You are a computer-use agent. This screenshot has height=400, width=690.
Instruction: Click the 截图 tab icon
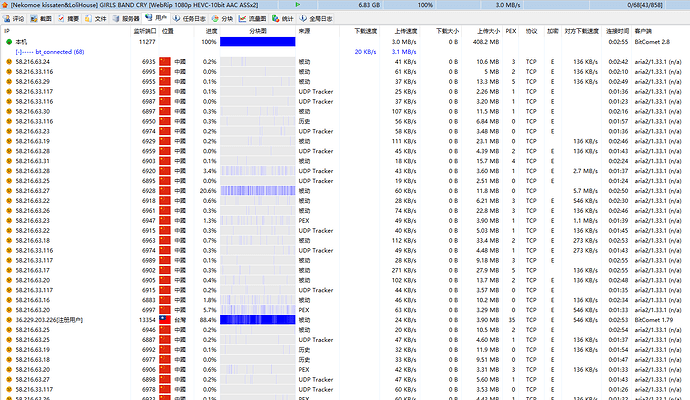34,18
